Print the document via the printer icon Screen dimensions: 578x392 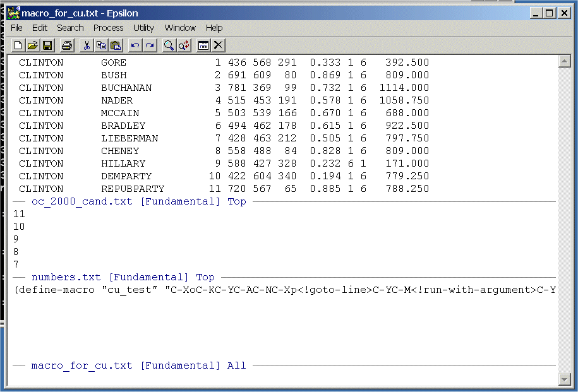(67, 45)
